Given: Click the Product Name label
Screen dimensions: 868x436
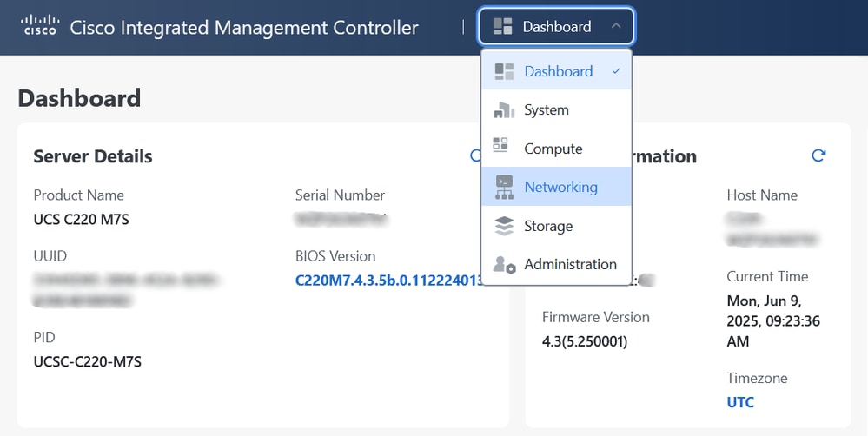Looking at the screenshot, I should [78, 195].
